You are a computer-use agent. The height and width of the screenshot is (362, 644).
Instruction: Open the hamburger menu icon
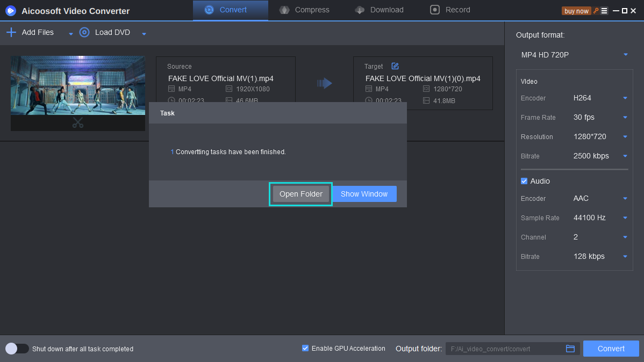604,11
